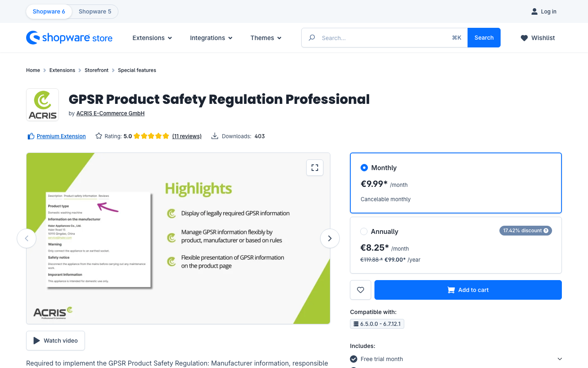The image size is (588, 368).
Task: Click the Log in link
Action: [x=548, y=11]
